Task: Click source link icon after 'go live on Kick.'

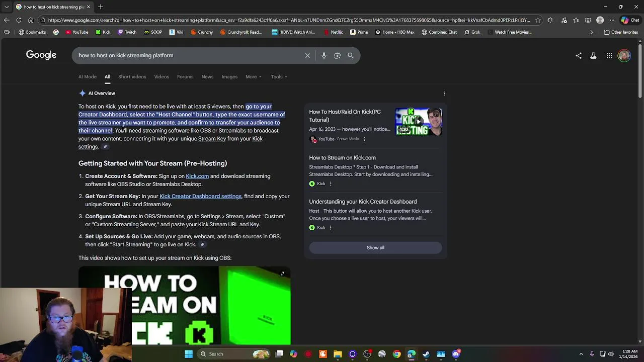Action: (203, 245)
